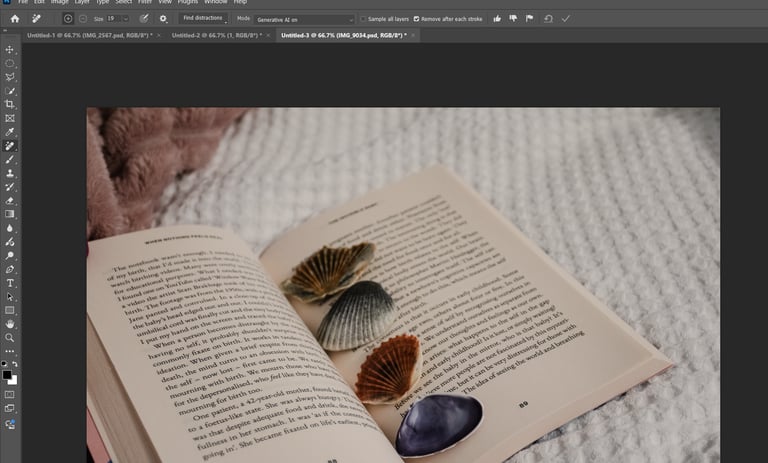Swap foreground and background colors
This screenshot has width=768, height=463.
click(15, 364)
